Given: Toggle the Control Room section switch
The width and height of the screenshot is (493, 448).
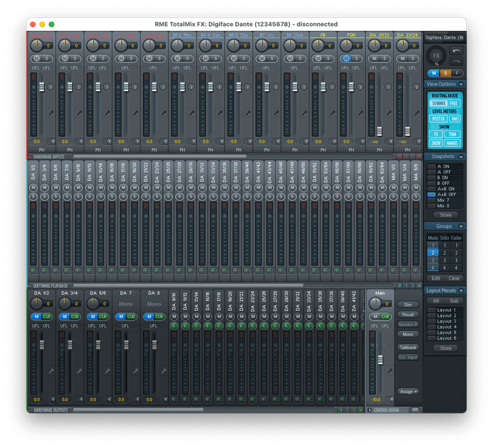Looking at the screenshot, I should [x=415, y=410].
